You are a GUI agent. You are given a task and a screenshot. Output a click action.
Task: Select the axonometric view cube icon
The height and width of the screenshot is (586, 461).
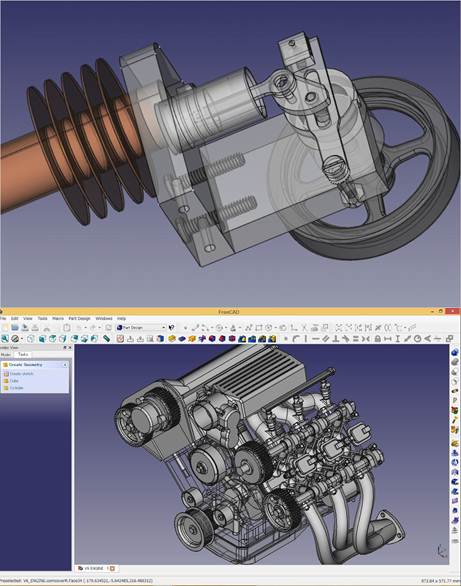click(31, 339)
